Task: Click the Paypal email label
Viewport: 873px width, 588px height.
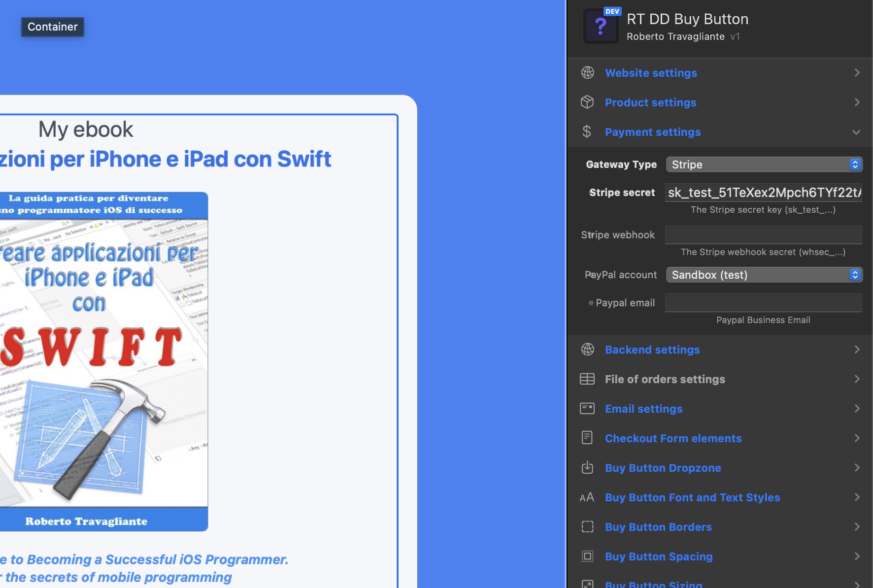Action: 625,303
